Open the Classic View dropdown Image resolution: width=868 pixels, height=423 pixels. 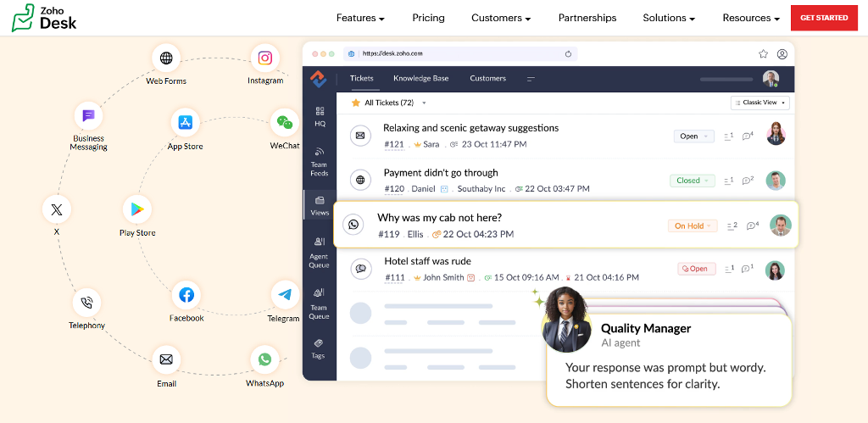click(x=760, y=103)
